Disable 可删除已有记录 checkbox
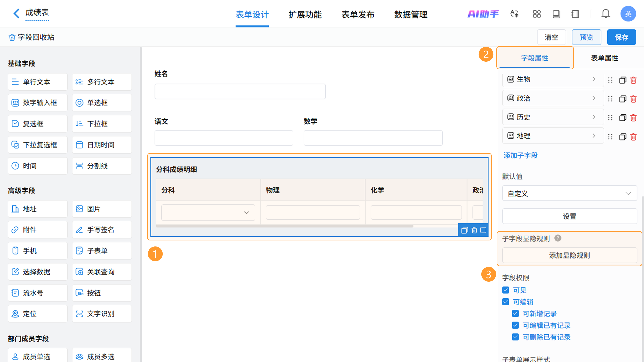Image resolution: width=644 pixels, height=362 pixels. 515,337
